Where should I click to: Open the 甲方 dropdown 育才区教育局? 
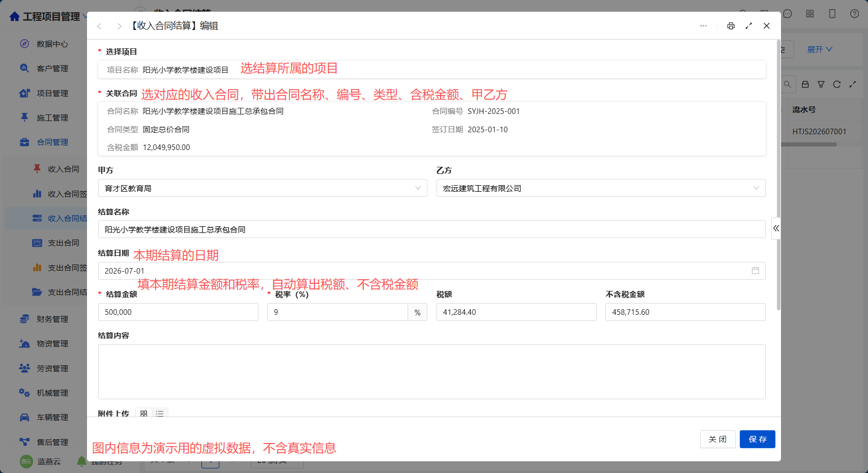(x=263, y=188)
